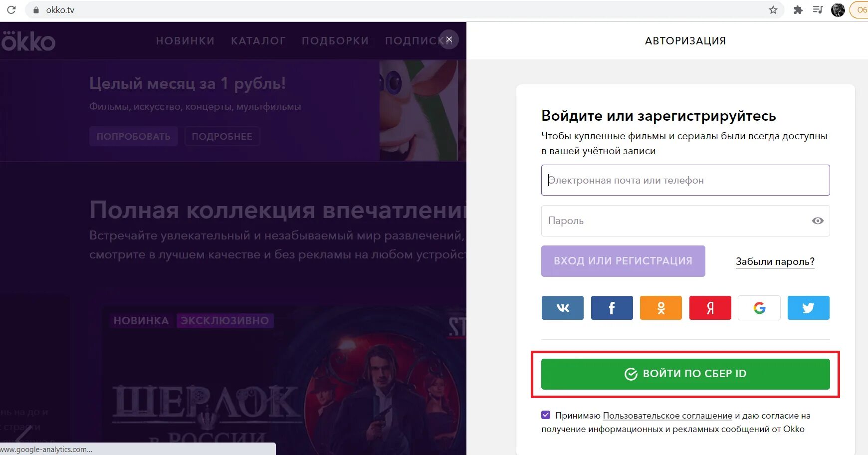Click ВХОД ИЛИ РЕГИСТРАЦИЯ button

click(x=623, y=261)
